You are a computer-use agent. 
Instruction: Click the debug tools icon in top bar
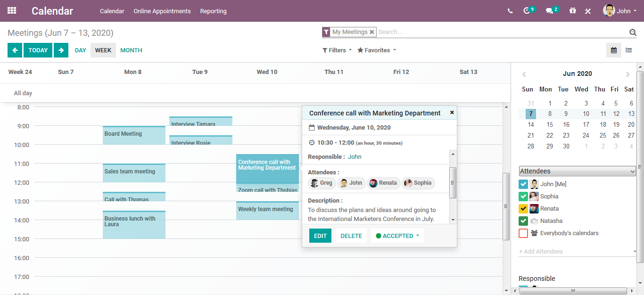[x=588, y=11]
